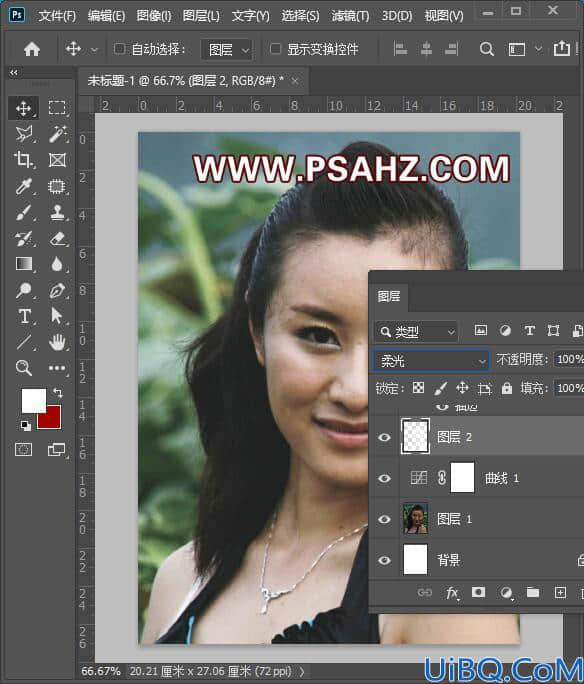Viewport: 584px width, 684px height.
Task: Open the 柔光 blend mode dropdown
Action: (x=430, y=360)
